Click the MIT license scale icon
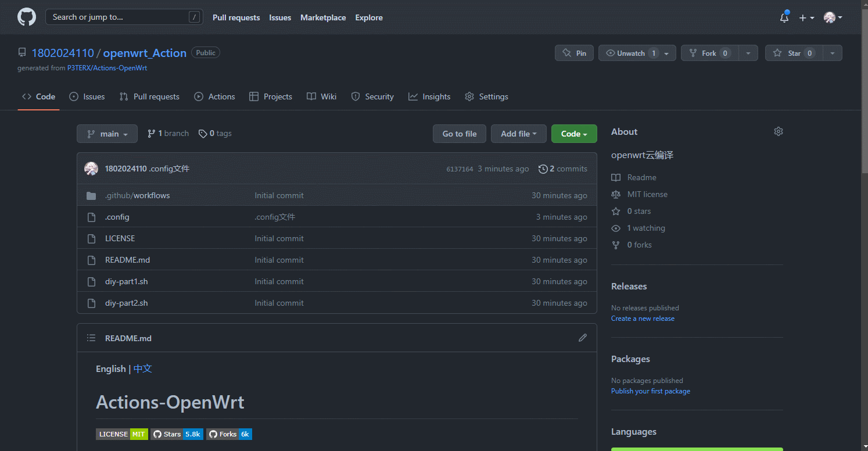Image resolution: width=868 pixels, height=451 pixels. pos(616,194)
